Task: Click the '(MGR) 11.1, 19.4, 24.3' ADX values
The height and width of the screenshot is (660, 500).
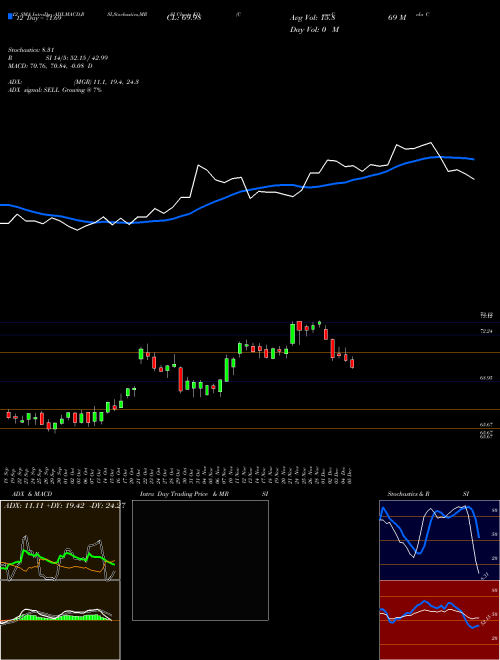Action: coord(106,82)
